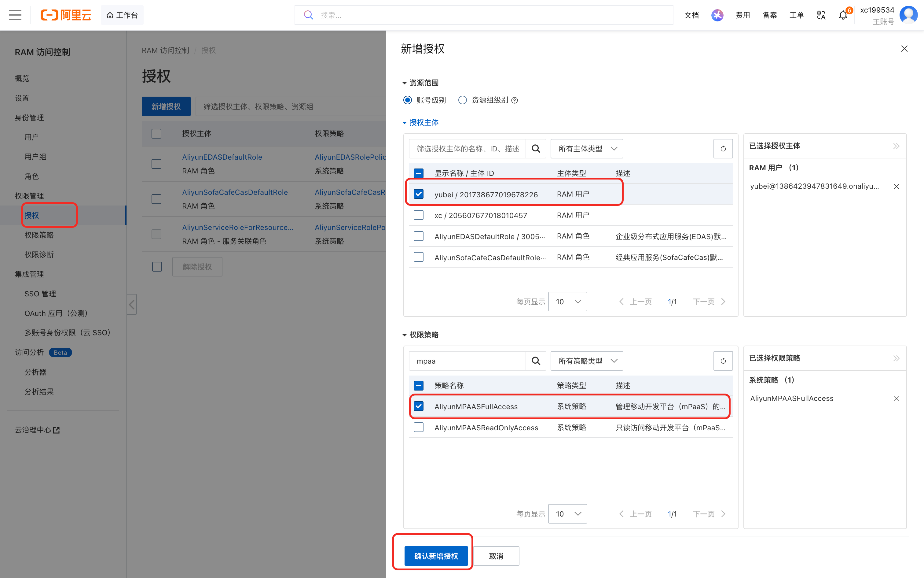
Task: Refresh the principal list
Action: tap(723, 149)
